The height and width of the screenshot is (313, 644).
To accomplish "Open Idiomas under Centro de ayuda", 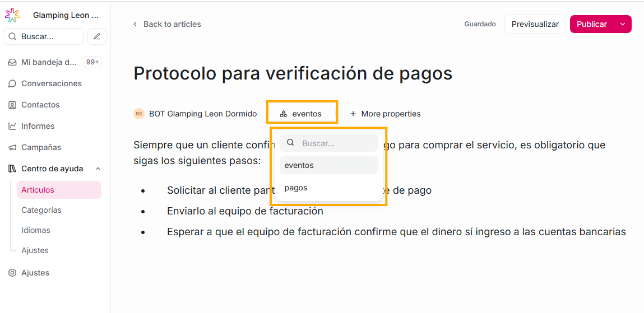I will click(36, 230).
